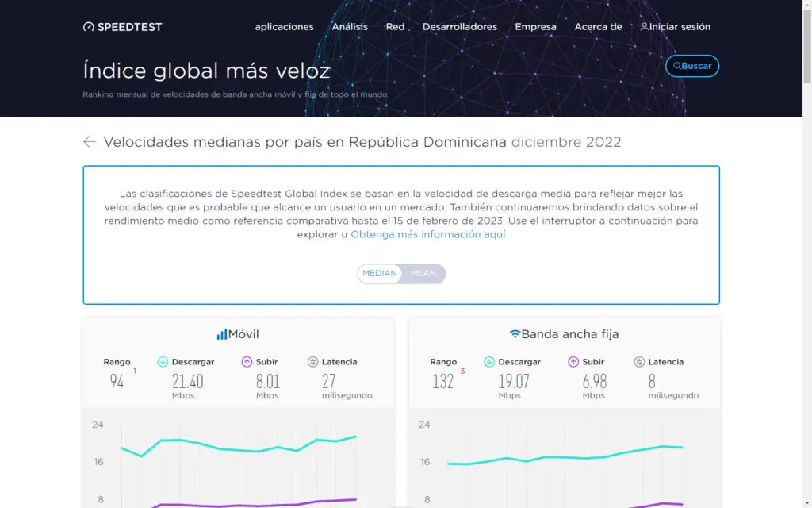Screen dimensions: 812x508
Task: Open 'Obtenga más información aquí' link
Action: 427,234
